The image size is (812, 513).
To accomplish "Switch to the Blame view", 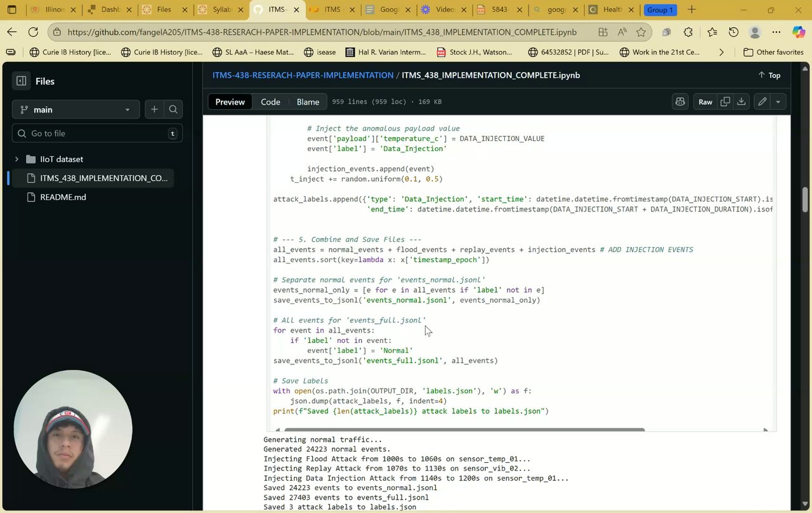I will click(x=308, y=102).
